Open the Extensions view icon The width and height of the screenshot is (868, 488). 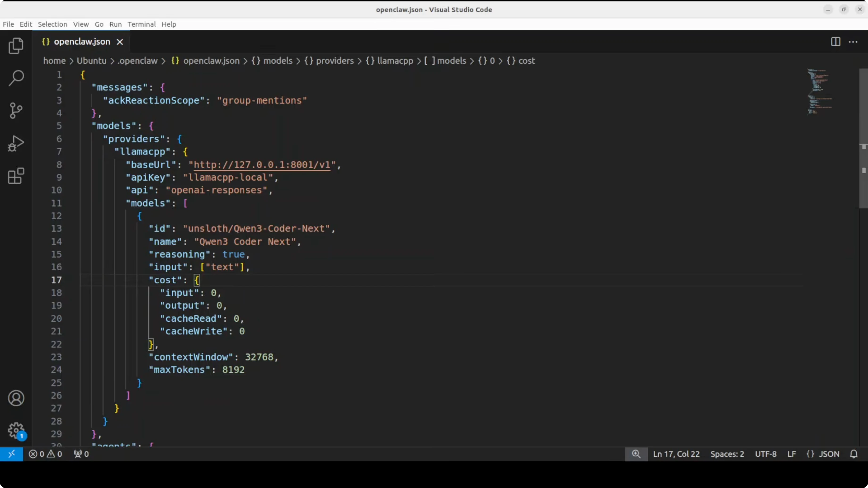tap(16, 176)
